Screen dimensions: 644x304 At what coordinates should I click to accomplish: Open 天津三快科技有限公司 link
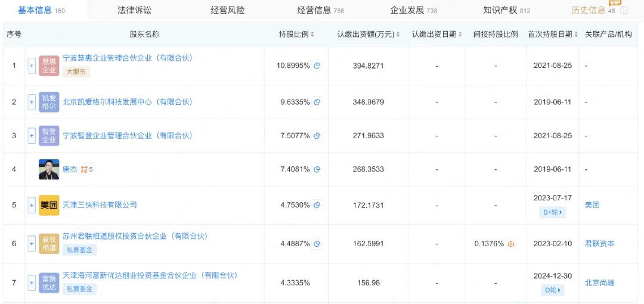[x=100, y=205]
